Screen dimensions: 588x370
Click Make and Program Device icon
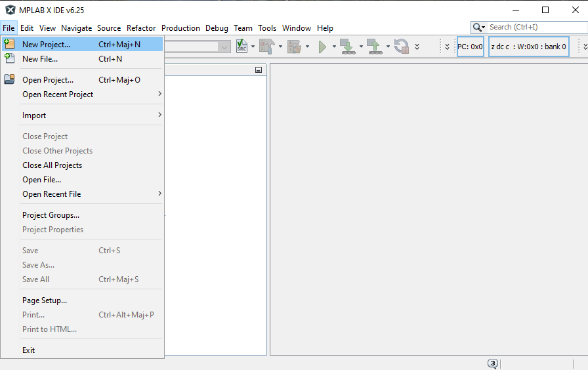pyautogui.click(x=347, y=47)
